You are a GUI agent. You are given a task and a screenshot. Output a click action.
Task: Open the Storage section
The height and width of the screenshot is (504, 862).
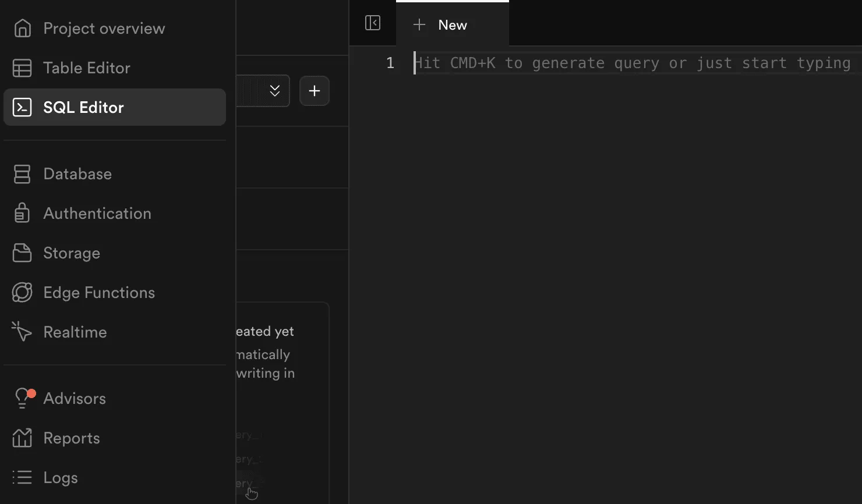point(72,253)
